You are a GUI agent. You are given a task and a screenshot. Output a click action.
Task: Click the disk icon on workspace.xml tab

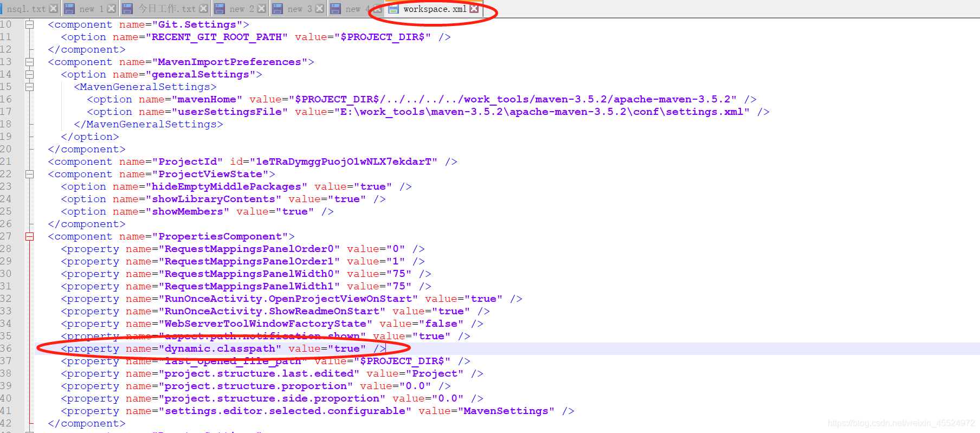click(394, 9)
